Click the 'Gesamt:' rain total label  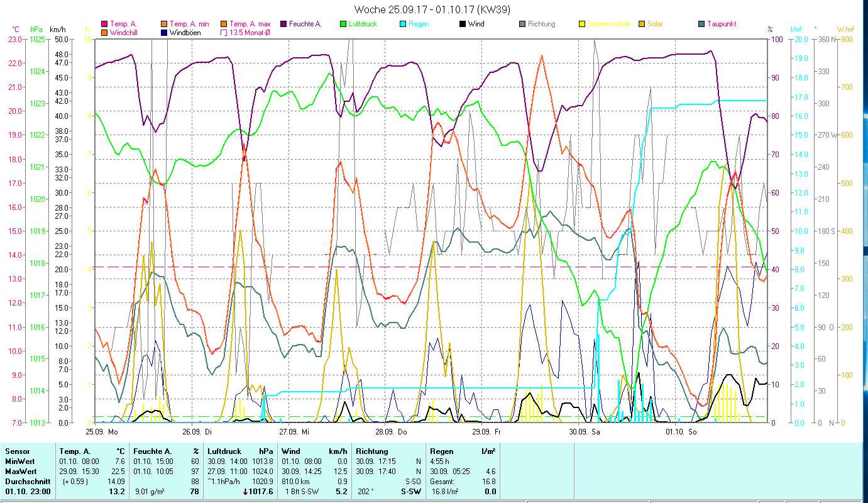[443, 482]
